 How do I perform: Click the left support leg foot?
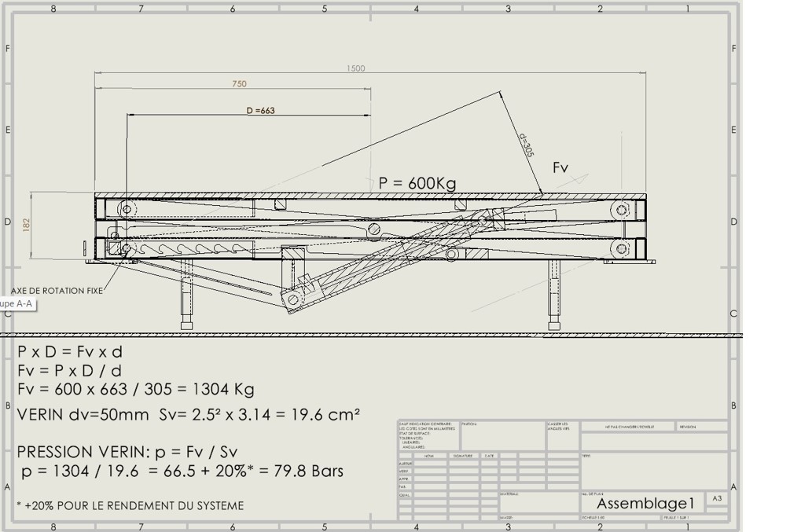pos(186,325)
